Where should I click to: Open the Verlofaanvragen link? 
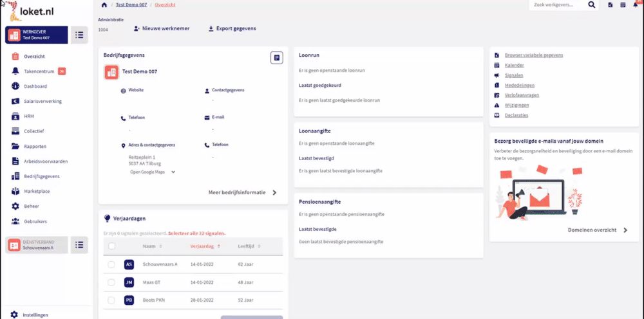click(522, 95)
